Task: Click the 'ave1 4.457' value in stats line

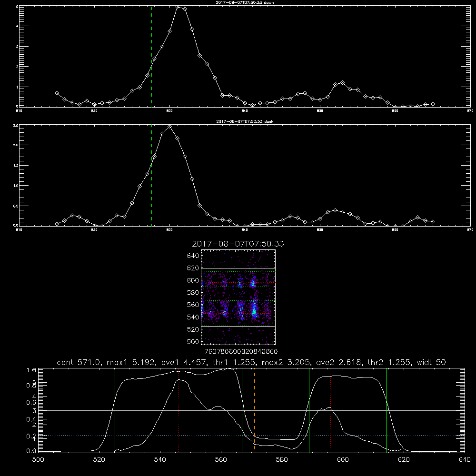Action: (185, 362)
